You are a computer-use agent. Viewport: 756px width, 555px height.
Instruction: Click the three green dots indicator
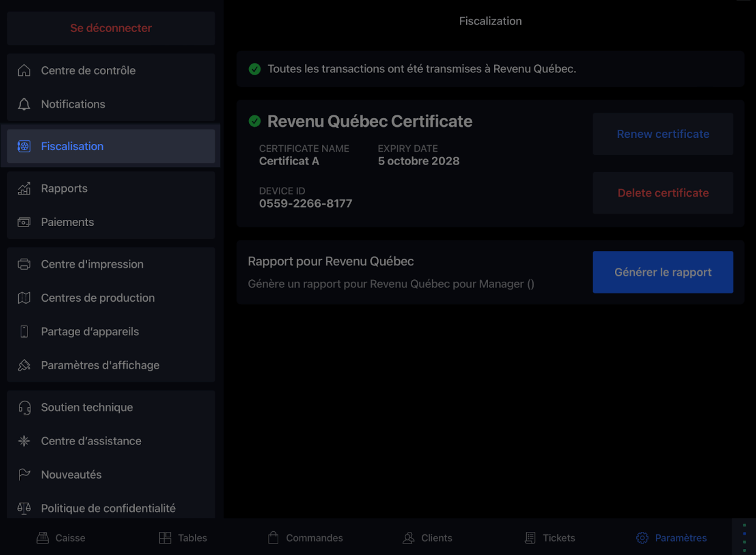(744, 538)
